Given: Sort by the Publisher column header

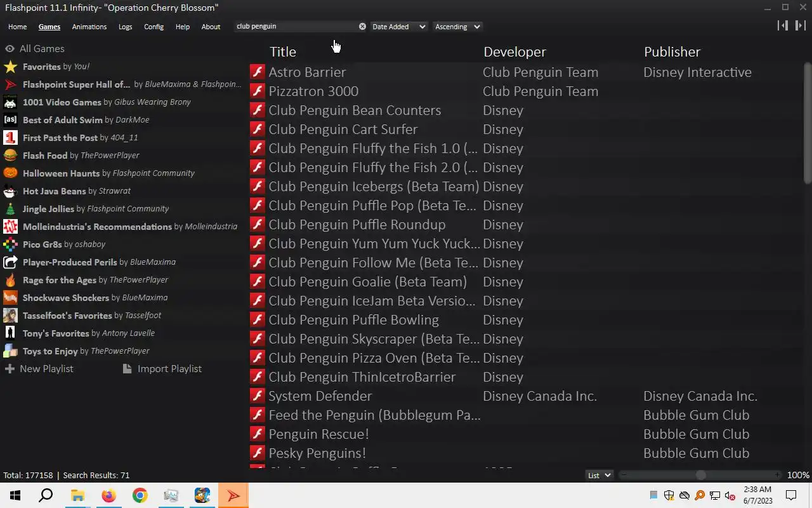Looking at the screenshot, I should (672, 52).
